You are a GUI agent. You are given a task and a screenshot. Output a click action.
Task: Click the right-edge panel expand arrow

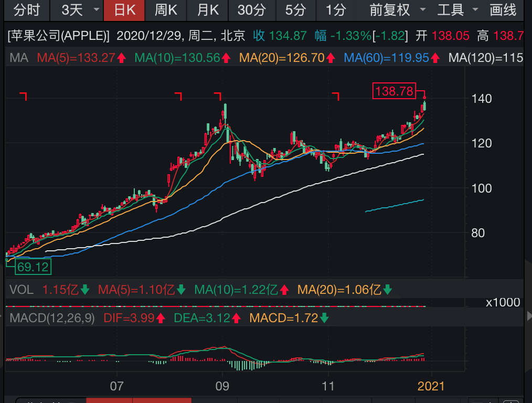click(x=529, y=316)
